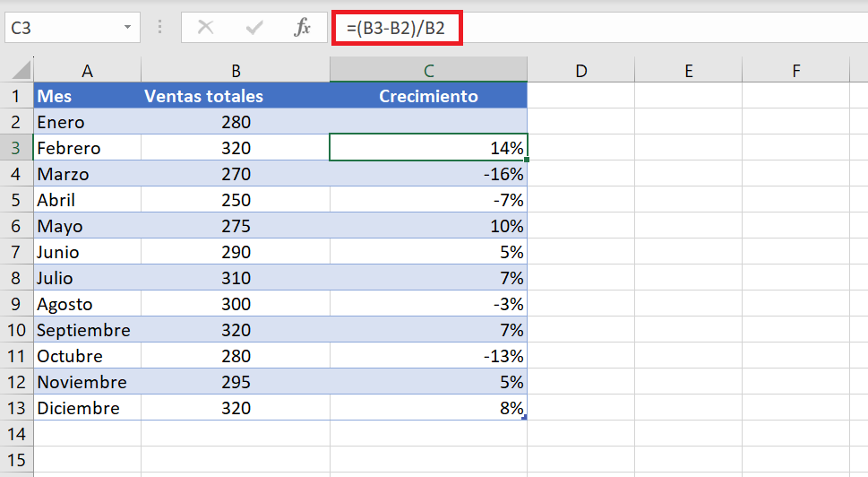868x477 pixels.
Task: Click the fill handle of selected cell C3
Action: pos(527,160)
